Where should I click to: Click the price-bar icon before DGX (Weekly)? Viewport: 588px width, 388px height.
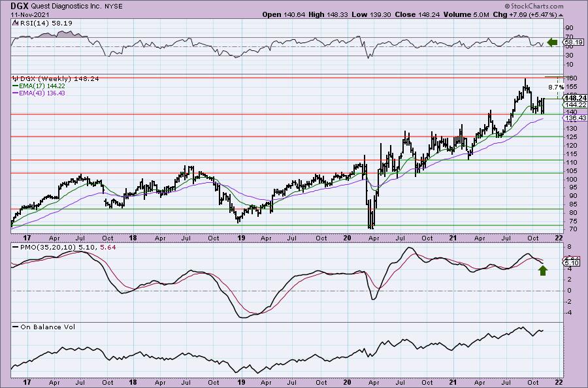(x=16, y=79)
